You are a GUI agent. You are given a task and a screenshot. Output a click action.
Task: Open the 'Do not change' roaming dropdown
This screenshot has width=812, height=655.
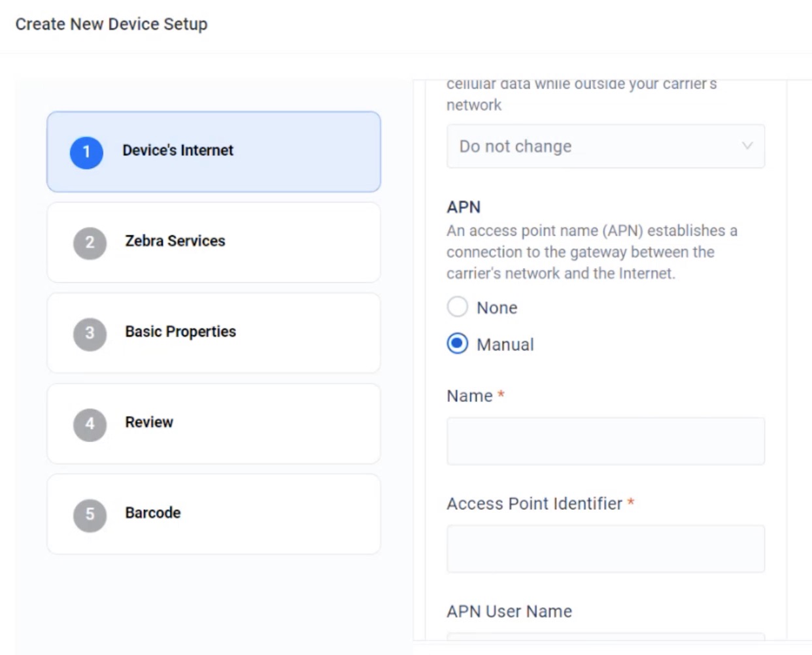pos(605,146)
